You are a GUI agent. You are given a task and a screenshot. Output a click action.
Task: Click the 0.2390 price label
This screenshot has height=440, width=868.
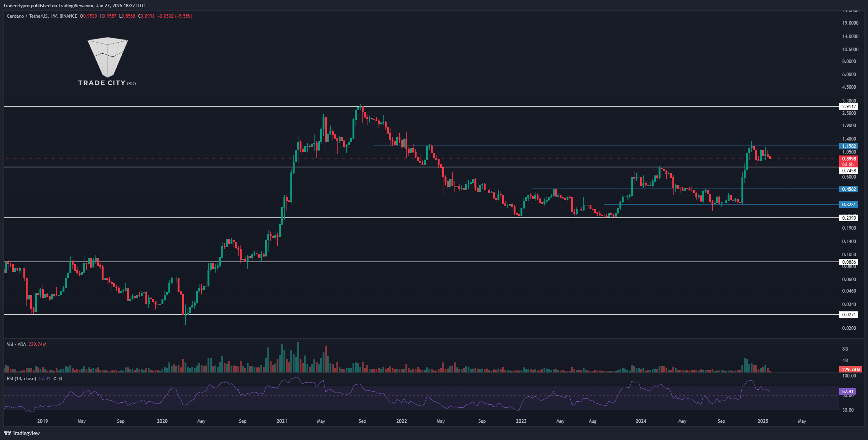(849, 218)
